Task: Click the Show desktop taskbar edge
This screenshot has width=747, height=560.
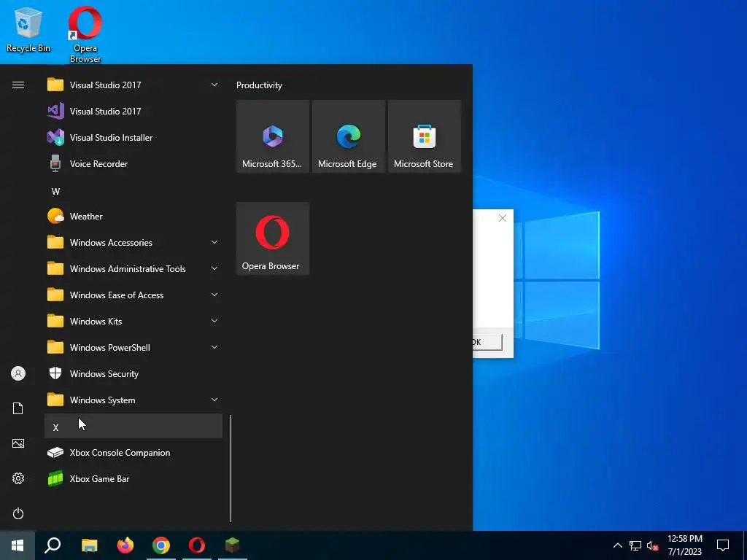Action: [745, 545]
